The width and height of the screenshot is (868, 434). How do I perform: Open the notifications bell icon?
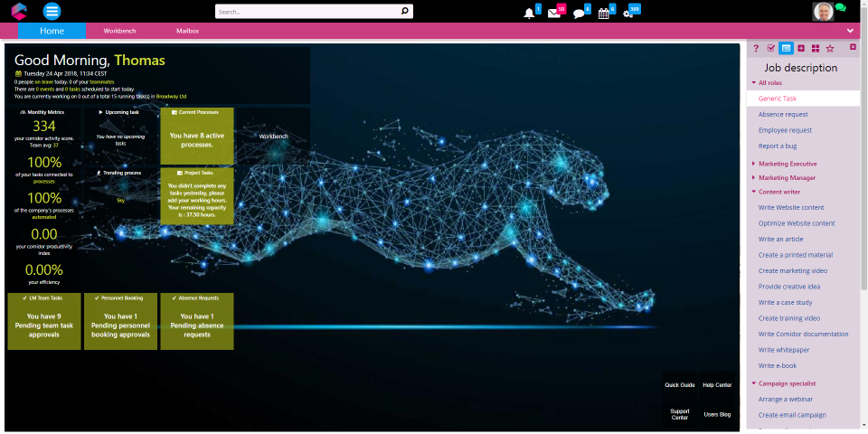coord(529,14)
